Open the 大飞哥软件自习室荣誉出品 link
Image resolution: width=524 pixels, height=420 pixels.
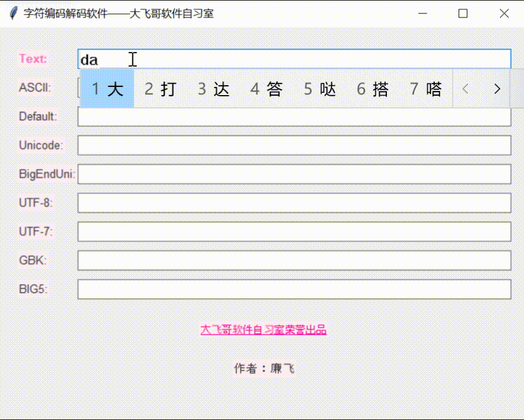pyautogui.click(x=263, y=330)
